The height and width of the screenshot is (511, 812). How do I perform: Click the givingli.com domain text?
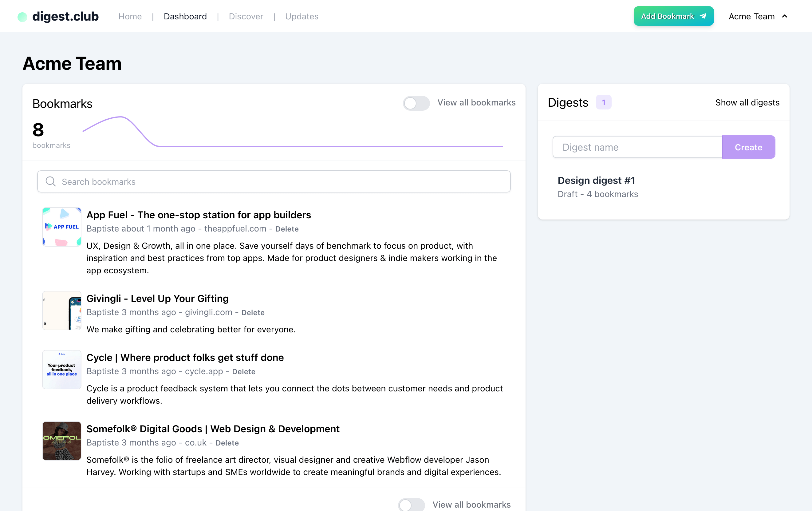point(208,312)
